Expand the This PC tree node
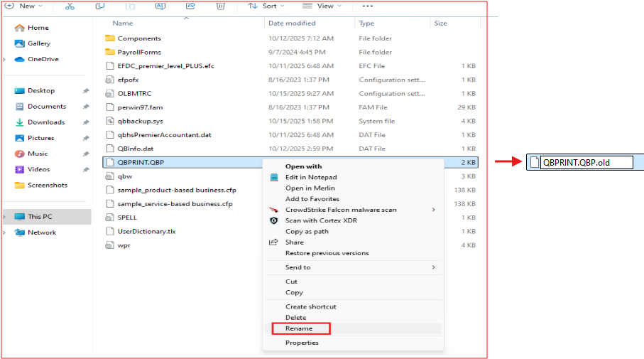The height and width of the screenshot is (359, 644). pos(4,217)
